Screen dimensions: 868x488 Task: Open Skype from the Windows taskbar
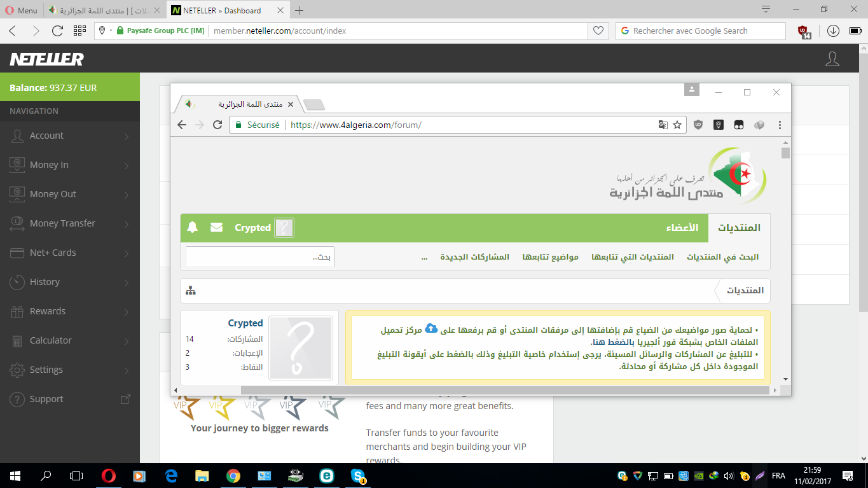(x=358, y=475)
